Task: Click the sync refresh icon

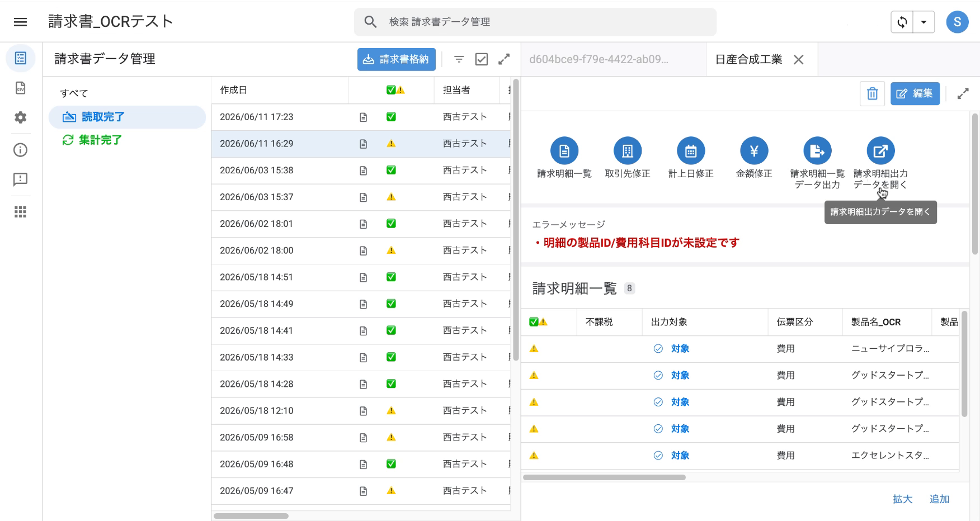Action: [x=902, y=22]
